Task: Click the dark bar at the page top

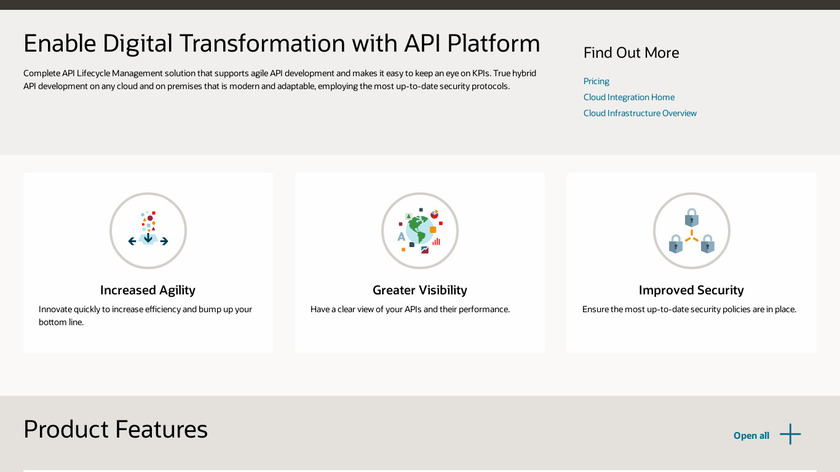Action: click(420, 4)
